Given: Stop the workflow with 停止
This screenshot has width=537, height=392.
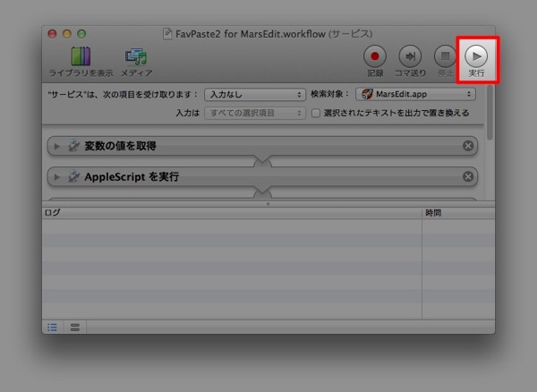Looking at the screenshot, I should [x=445, y=61].
